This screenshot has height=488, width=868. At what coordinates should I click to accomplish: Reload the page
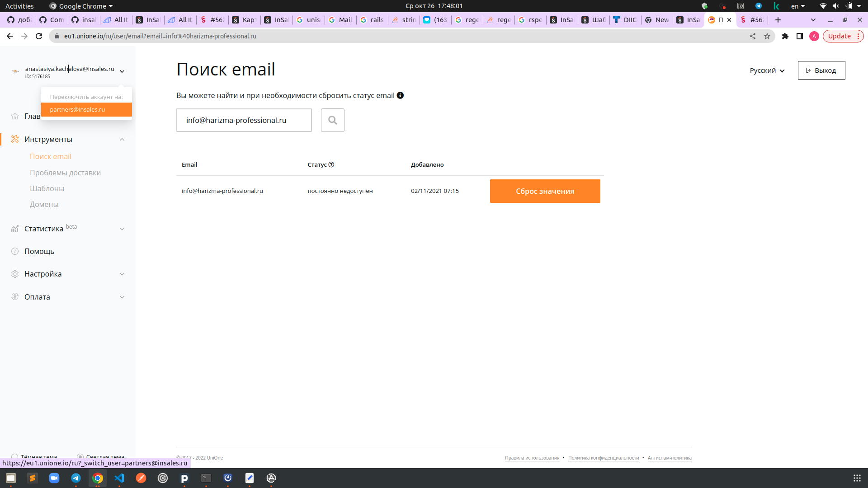coord(39,36)
